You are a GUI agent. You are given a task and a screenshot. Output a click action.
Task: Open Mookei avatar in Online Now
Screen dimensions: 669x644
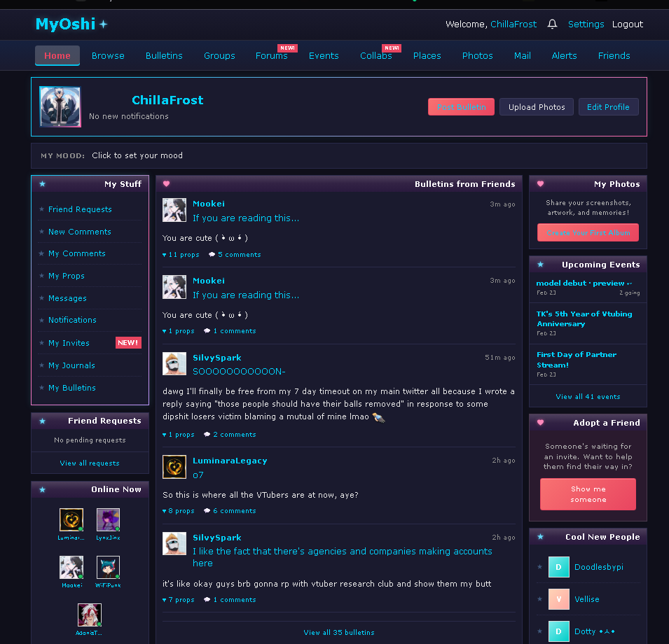(71, 567)
